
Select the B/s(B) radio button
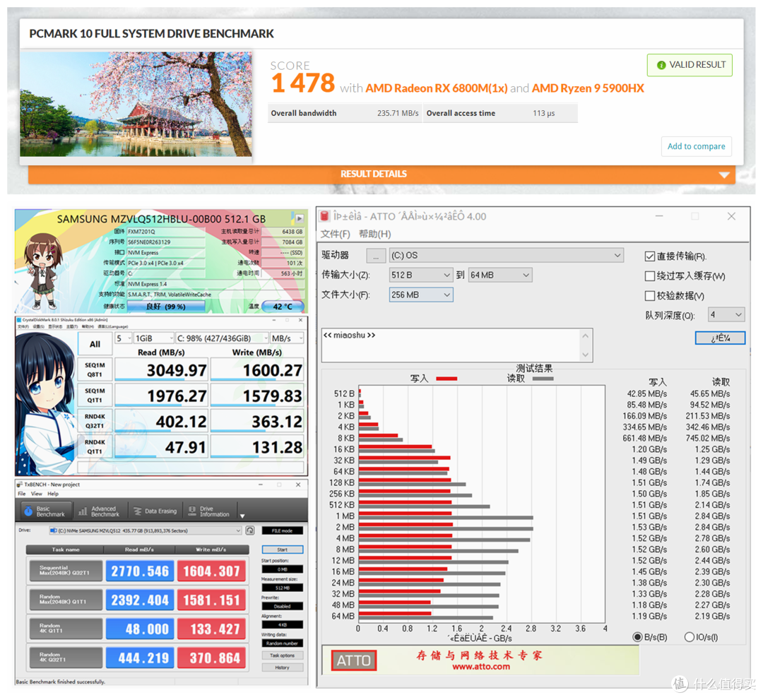tap(637, 636)
